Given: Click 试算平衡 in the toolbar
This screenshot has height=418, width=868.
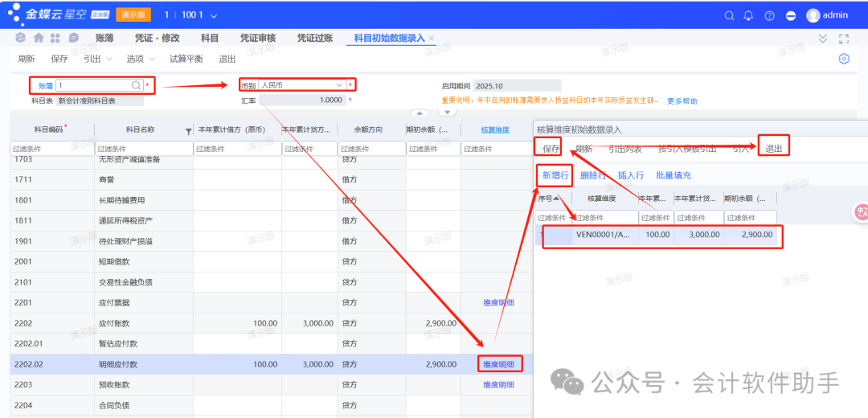Looking at the screenshot, I should 186,59.
